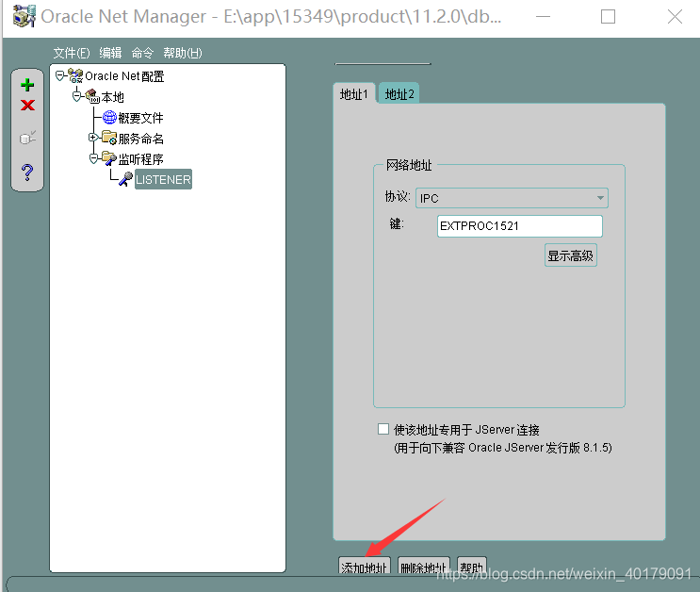Click the 概要文件 globe icon
This screenshot has height=592, width=700.
click(109, 117)
